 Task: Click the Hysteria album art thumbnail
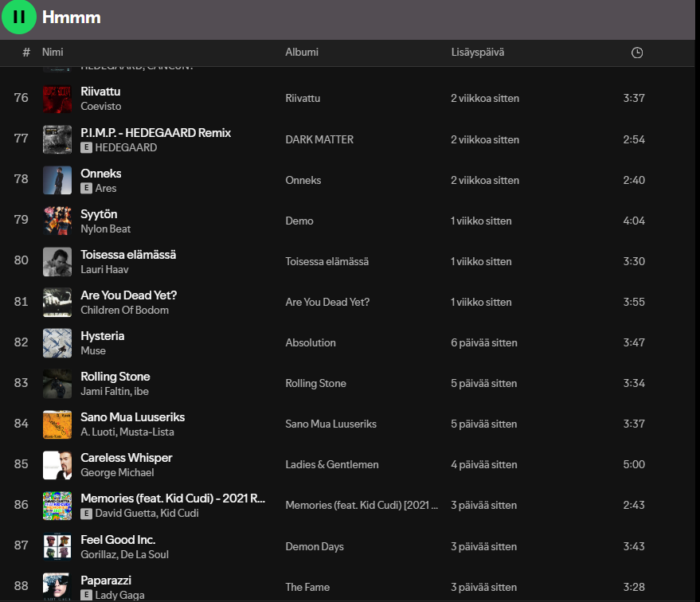pyautogui.click(x=57, y=342)
